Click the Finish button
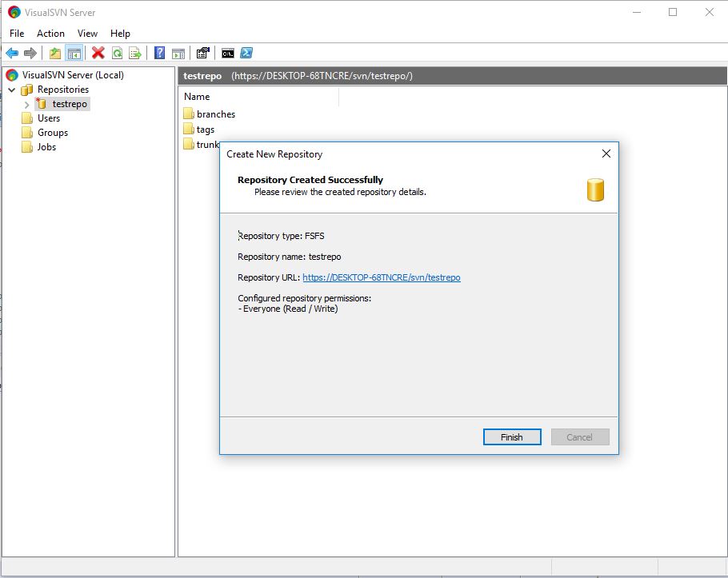728x578 pixels. click(511, 436)
